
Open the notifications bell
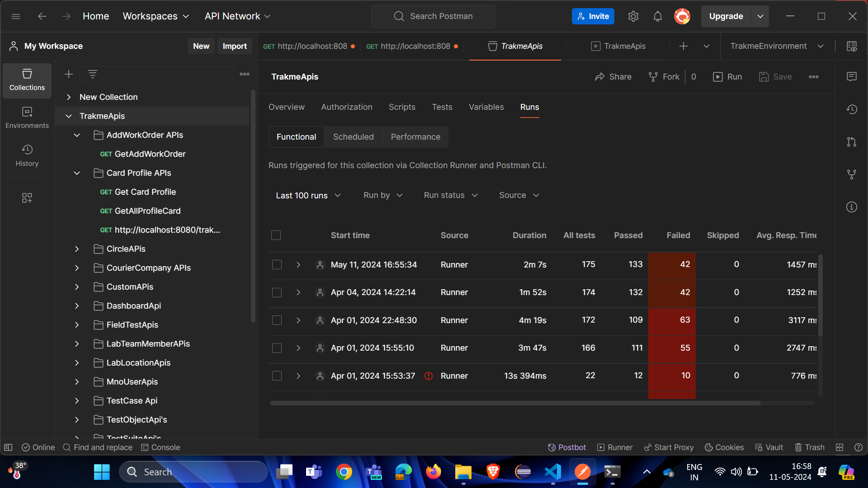coord(658,16)
